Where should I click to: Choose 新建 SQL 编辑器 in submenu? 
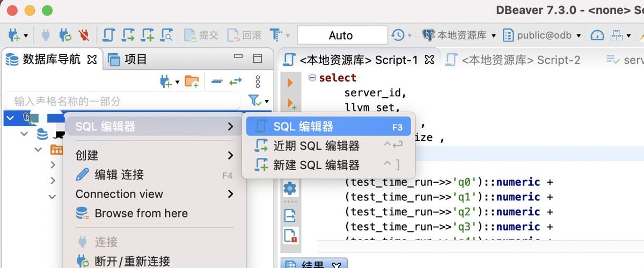(x=328, y=165)
